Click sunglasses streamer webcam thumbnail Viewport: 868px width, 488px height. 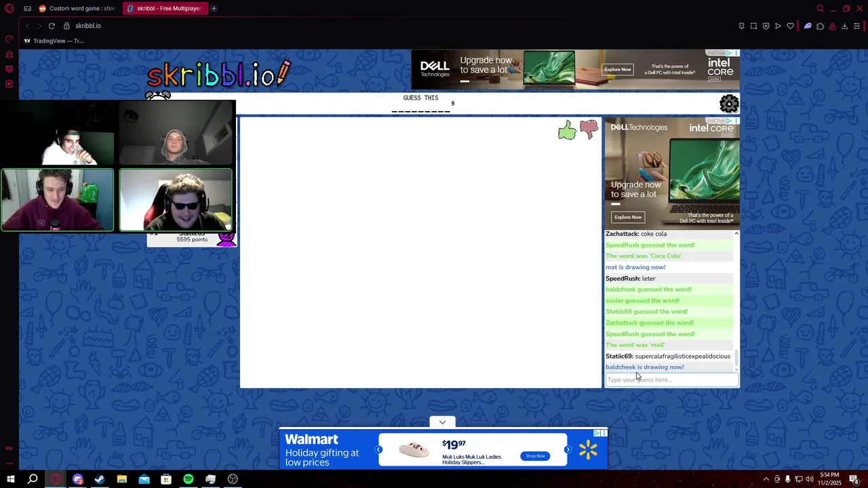176,200
